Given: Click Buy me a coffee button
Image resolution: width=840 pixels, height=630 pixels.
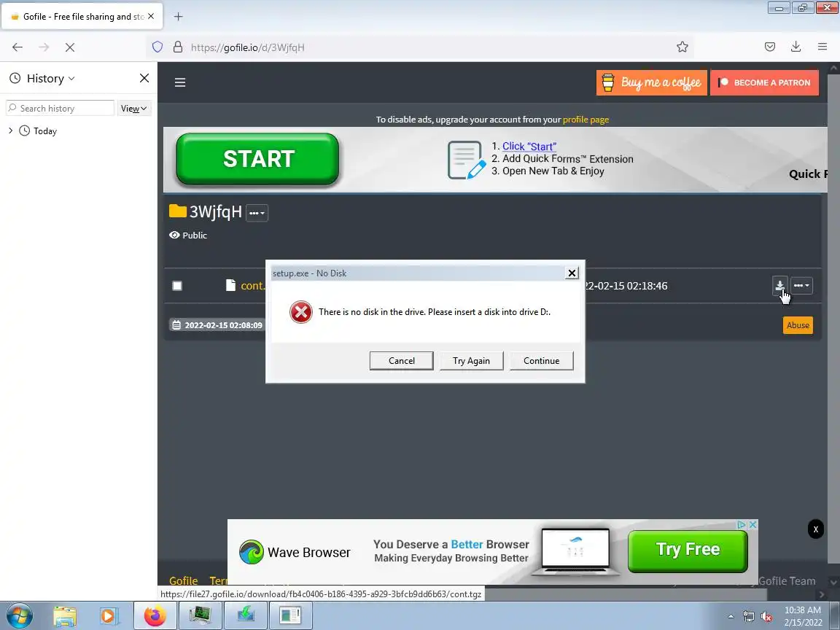Looking at the screenshot, I should coord(651,82).
